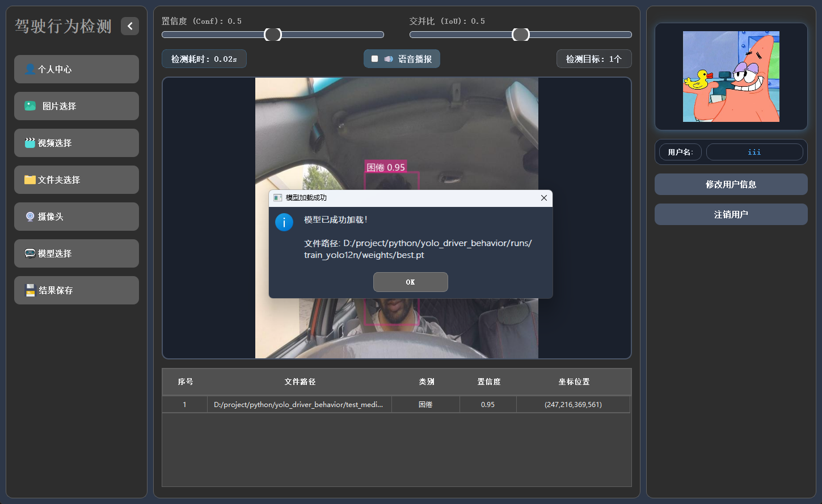
Task: Click the username field showing iii
Action: [754, 152]
